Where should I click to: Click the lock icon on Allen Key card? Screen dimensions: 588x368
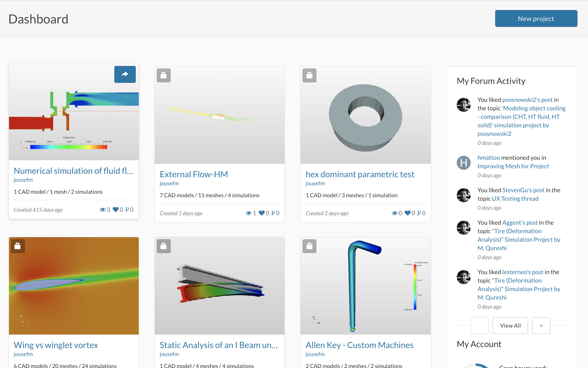309,246
